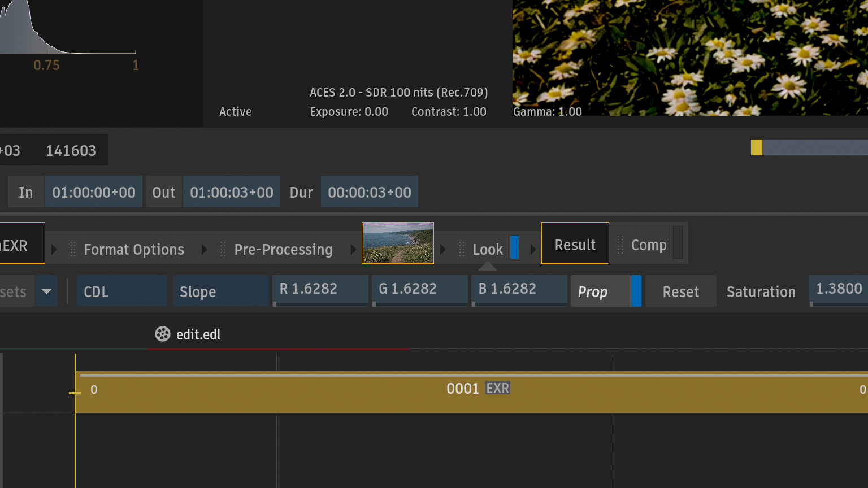Click the dotted grip handle beside Look

click(462, 249)
